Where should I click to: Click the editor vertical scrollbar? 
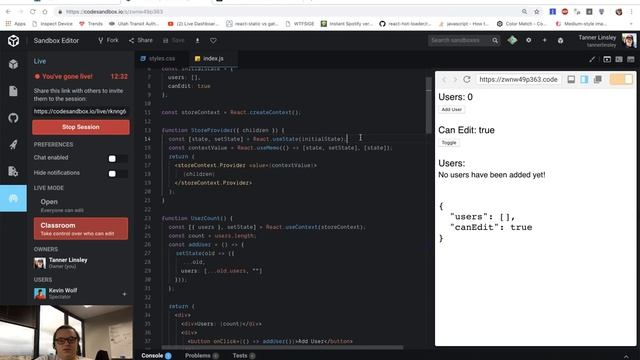pos(429,105)
